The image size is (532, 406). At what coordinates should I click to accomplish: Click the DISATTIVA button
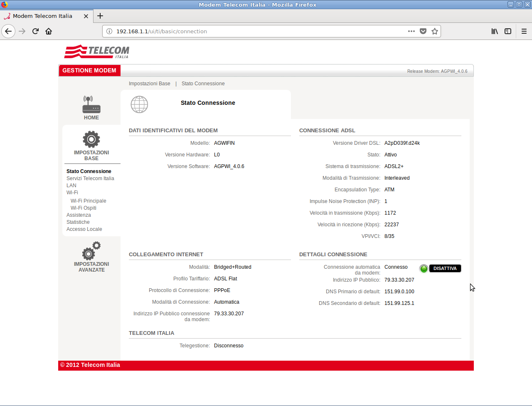[x=445, y=268]
